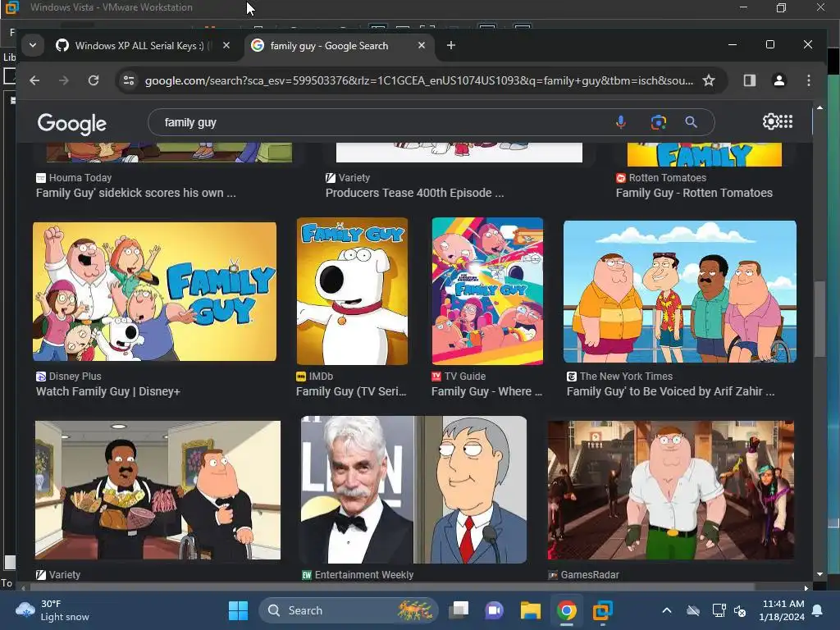Open site information icon in address bar
The width and height of the screenshot is (840, 630).
[129, 80]
